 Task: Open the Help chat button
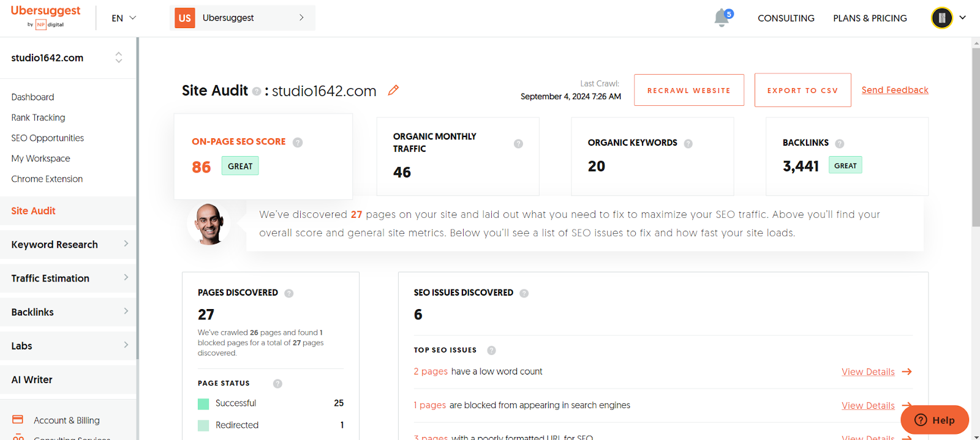(x=935, y=420)
